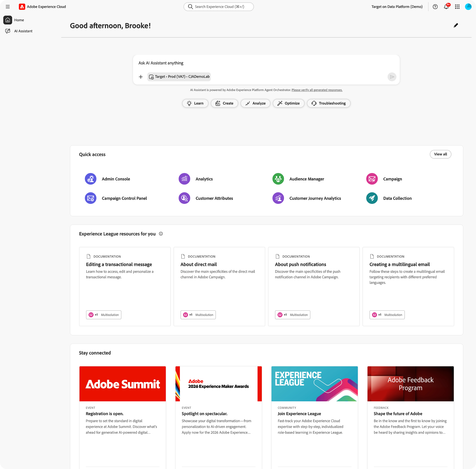Click Multisolution tag on About direct mail card
476x469 pixels.
(x=198, y=315)
